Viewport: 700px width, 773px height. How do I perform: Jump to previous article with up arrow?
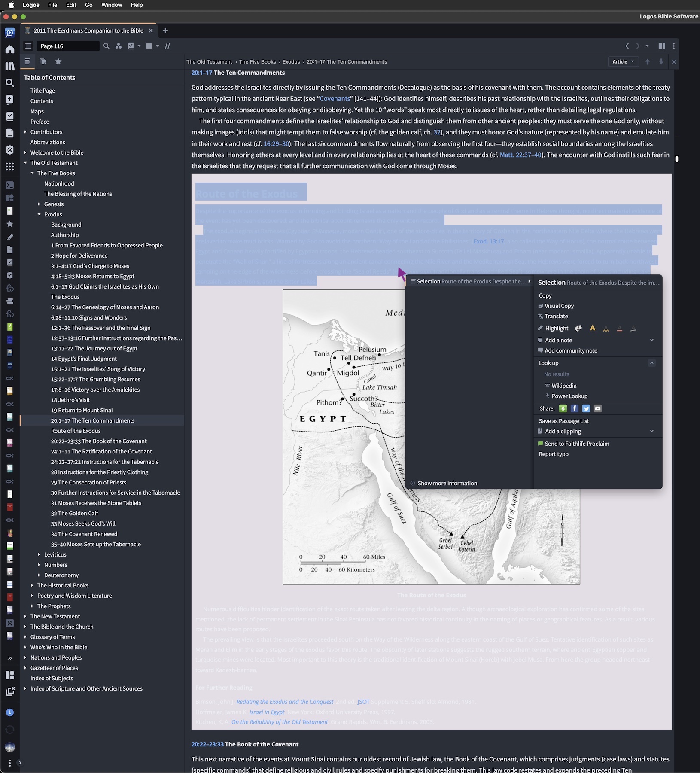point(648,62)
